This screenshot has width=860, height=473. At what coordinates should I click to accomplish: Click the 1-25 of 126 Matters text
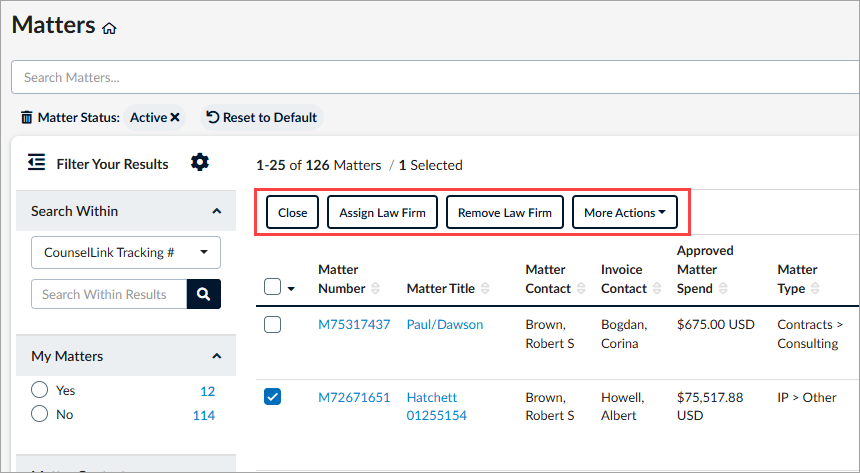(319, 165)
